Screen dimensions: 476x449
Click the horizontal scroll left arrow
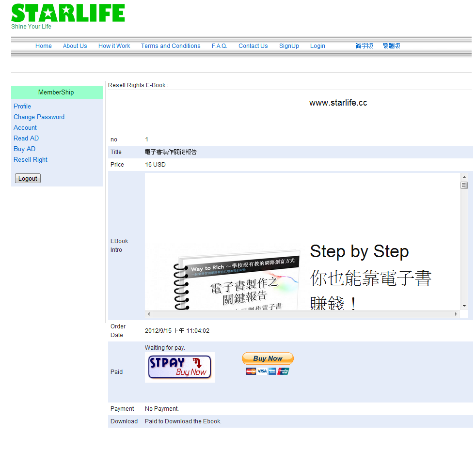[x=149, y=314]
